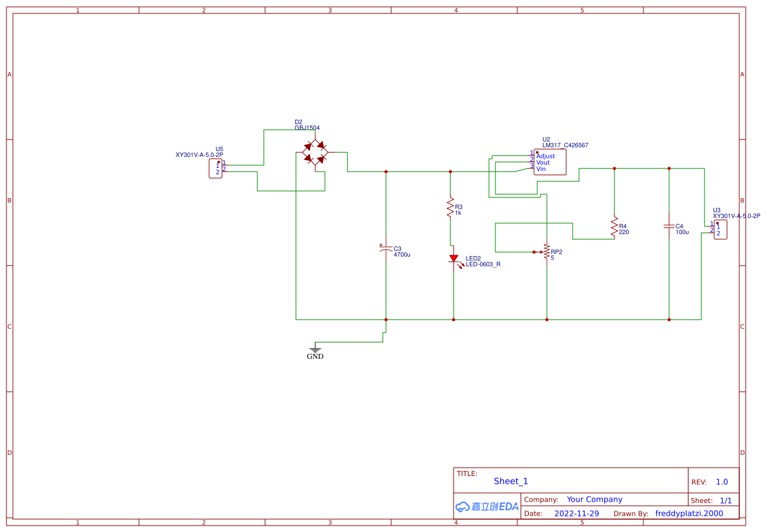The height and width of the screenshot is (532, 767).
Task: Select the C3 4700u capacitor symbol
Action: [x=386, y=250]
